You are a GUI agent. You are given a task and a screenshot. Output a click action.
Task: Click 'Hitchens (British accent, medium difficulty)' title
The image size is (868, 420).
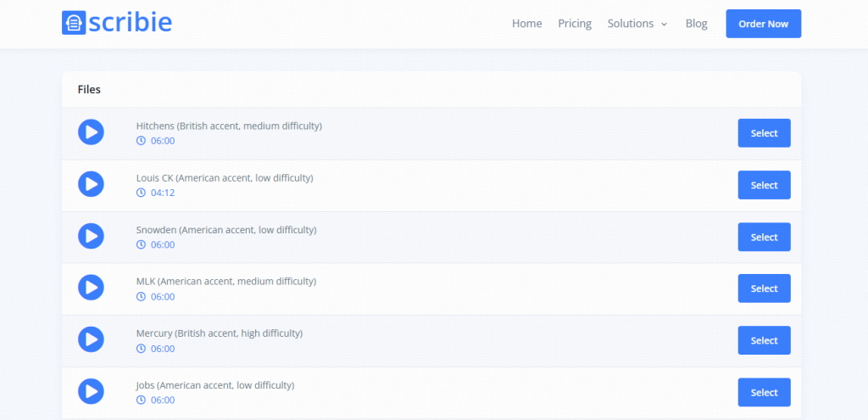pos(229,126)
